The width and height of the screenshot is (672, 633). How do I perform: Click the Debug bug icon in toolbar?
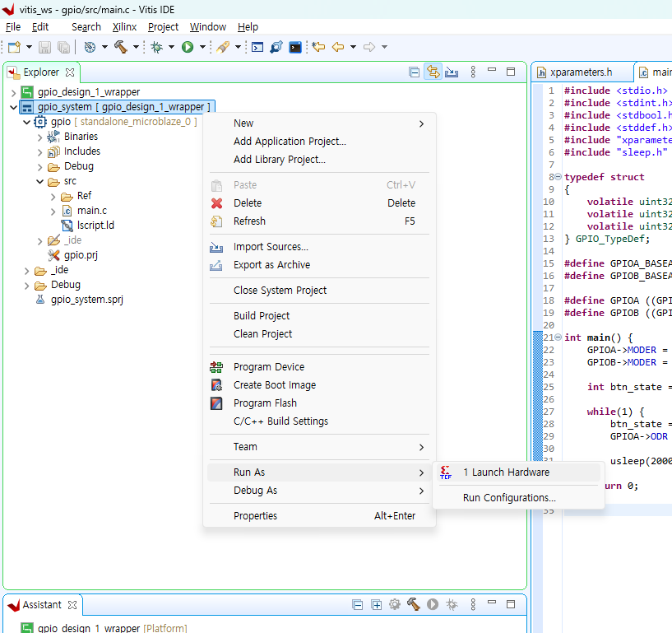[157, 48]
